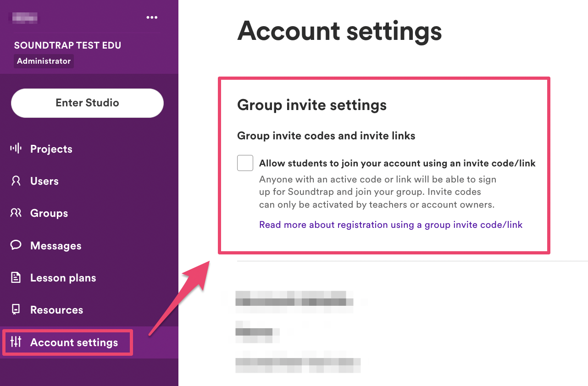
Task: Click the Account settings sliders icon
Action: coord(16,342)
